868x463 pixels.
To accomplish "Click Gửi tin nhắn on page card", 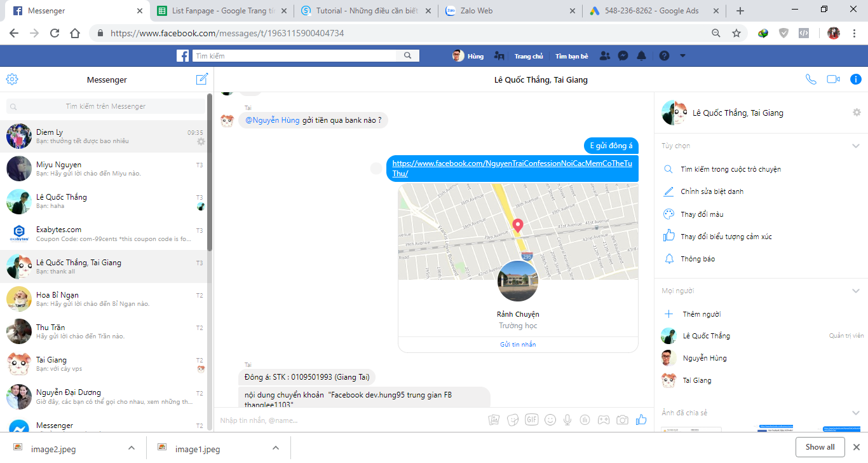I will pyautogui.click(x=518, y=344).
